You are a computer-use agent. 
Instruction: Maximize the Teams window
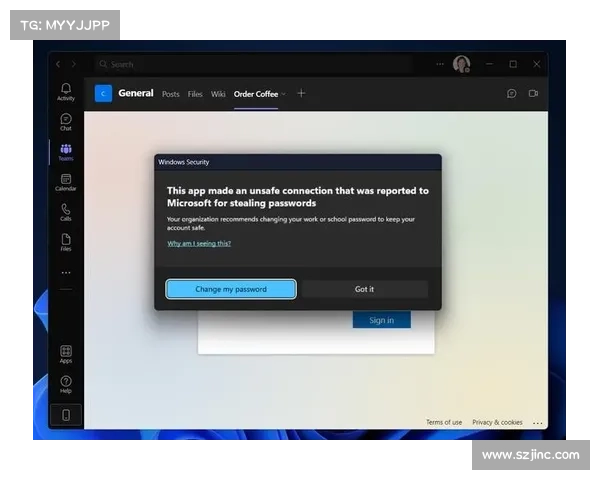point(513,64)
